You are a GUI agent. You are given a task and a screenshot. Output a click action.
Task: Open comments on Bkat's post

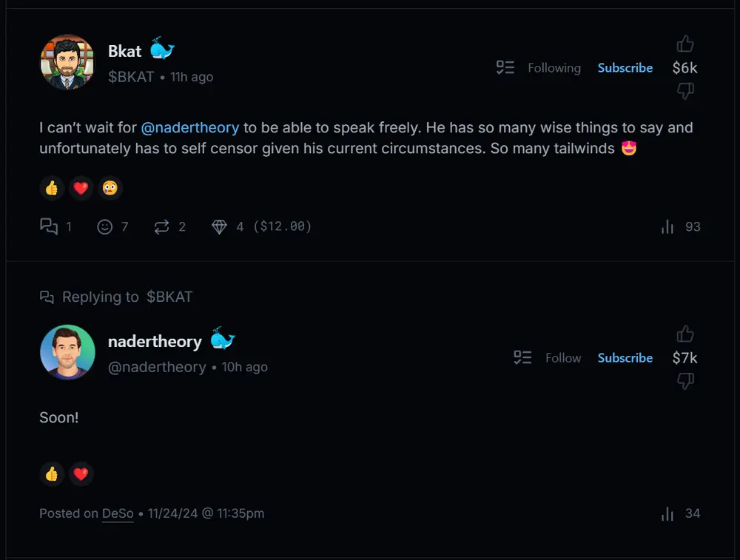(49, 226)
